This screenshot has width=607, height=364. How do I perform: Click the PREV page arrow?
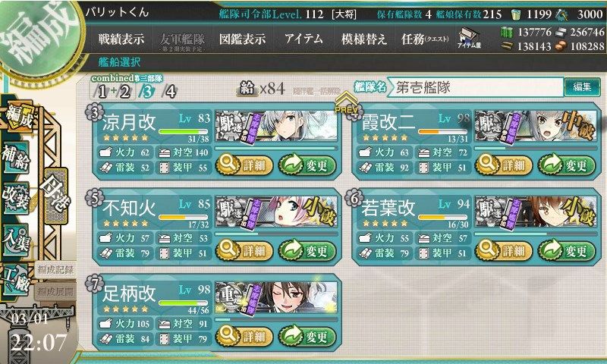(x=347, y=103)
